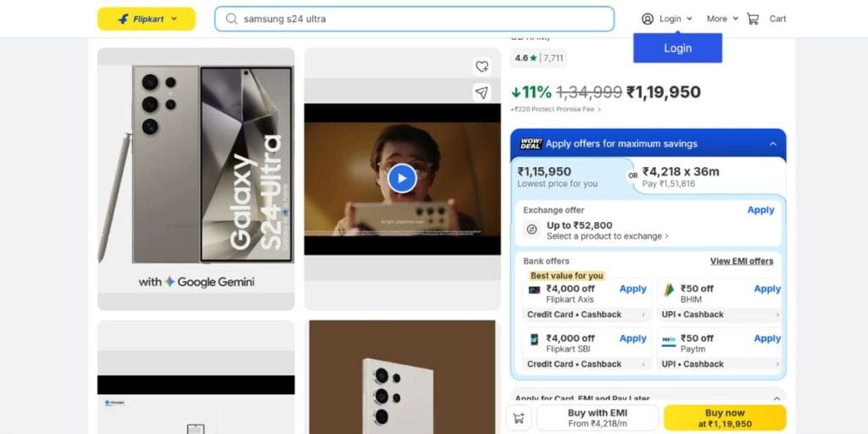
Task: Click the Best value for you label
Action: pos(566,275)
